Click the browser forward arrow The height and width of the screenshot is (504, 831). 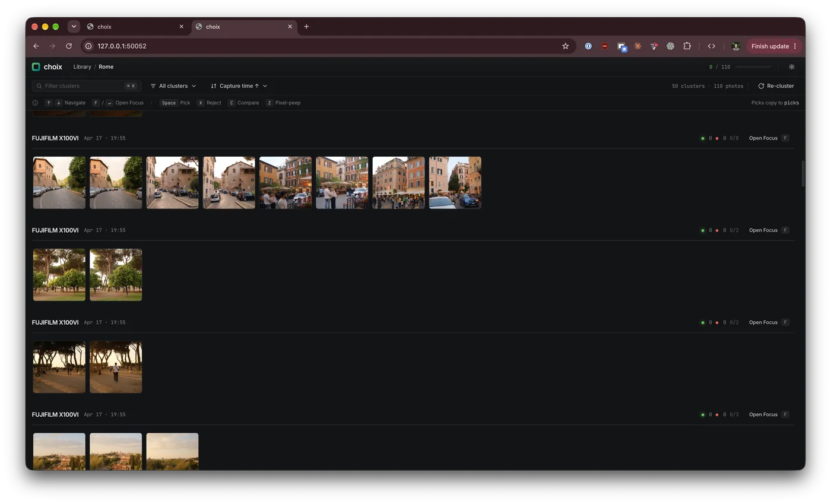(53, 46)
